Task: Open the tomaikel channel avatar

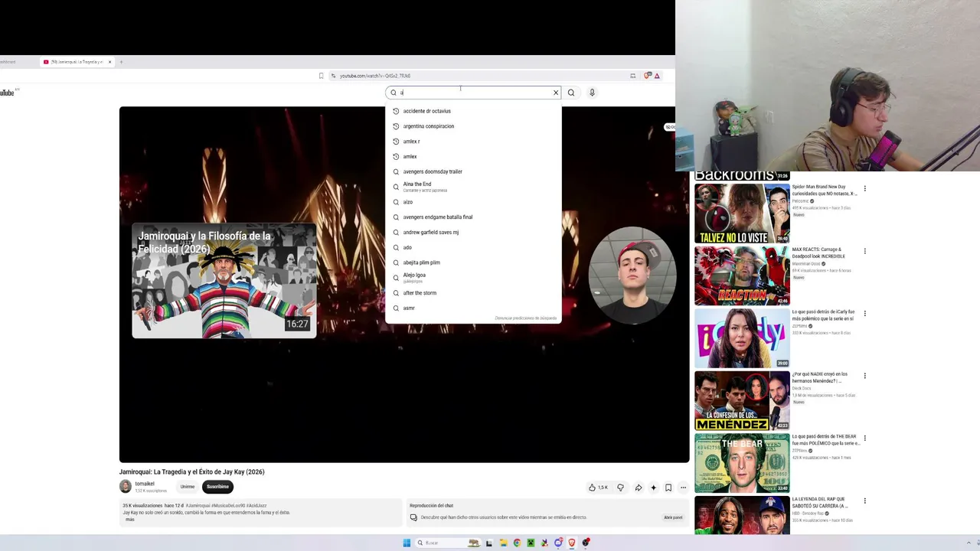Action: (126, 487)
